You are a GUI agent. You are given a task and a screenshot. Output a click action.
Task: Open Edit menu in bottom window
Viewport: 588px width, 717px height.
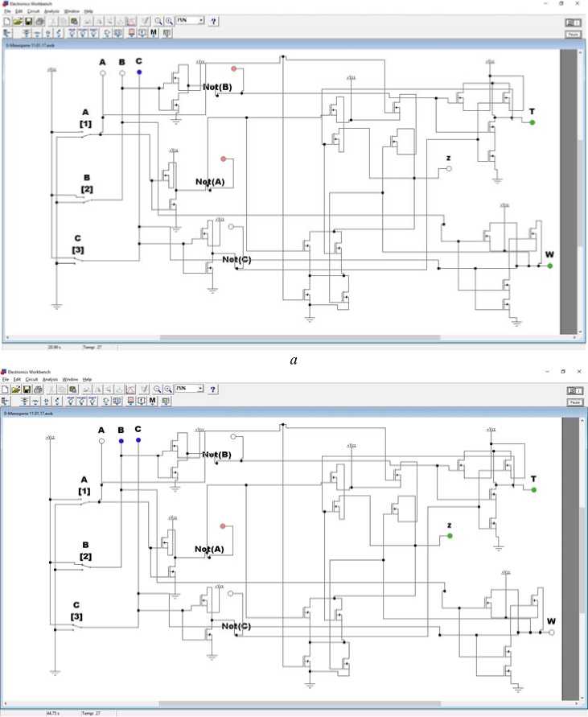tap(17, 380)
